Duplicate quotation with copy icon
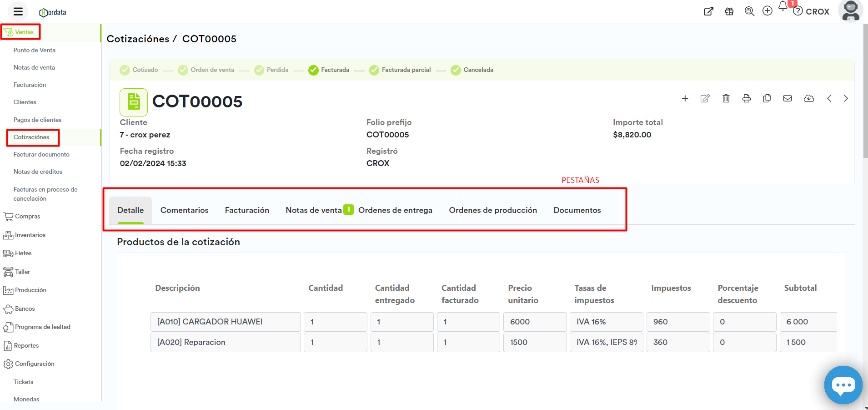 767,99
